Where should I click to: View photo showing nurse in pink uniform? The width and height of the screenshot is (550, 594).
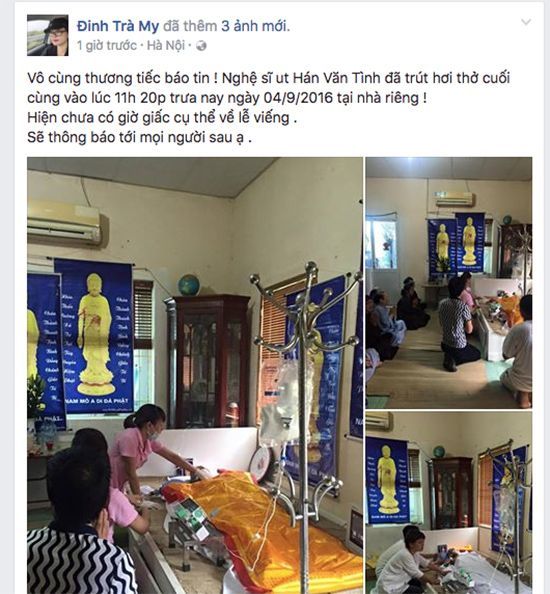[195, 375]
